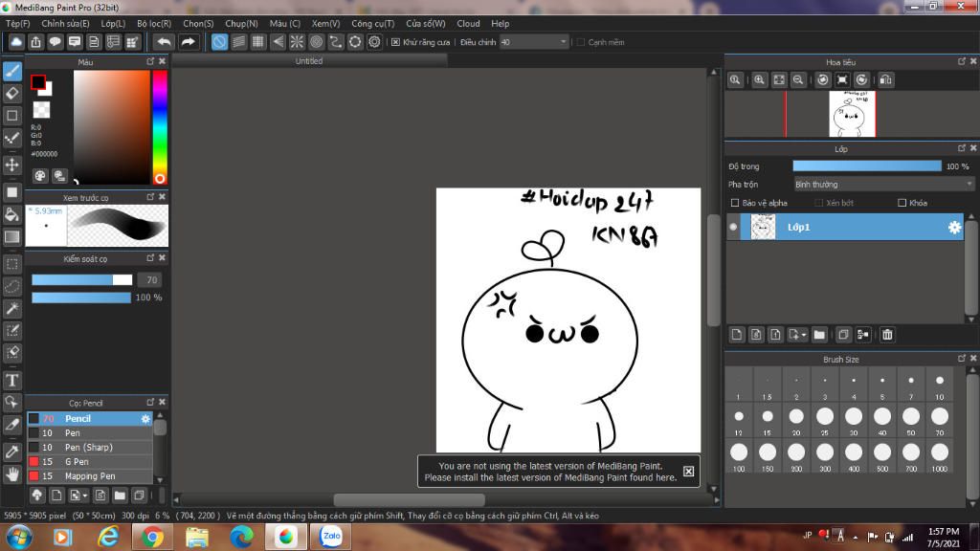Image resolution: width=980 pixels, height=551 pixels.
Task: Open the Công cụ(T) menu
Action: coord(372,23)
